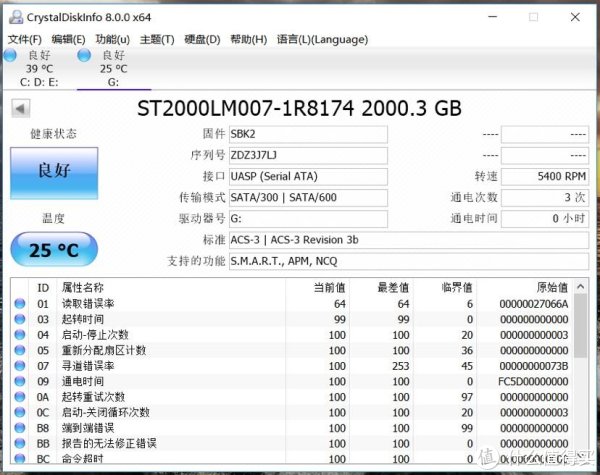This screenshot has height=475, width=600.
Task: Click raw value FC5D00000000
Action: 533,381
